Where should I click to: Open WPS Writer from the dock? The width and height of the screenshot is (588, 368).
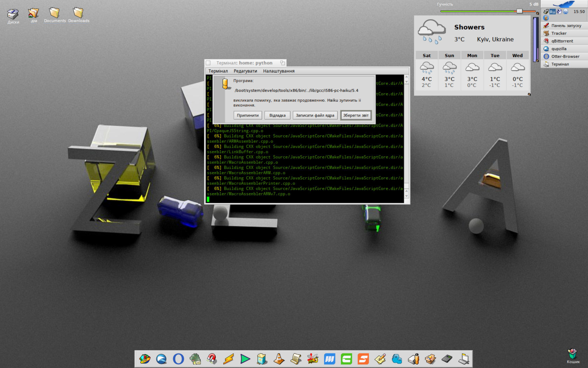coord(329,359)
